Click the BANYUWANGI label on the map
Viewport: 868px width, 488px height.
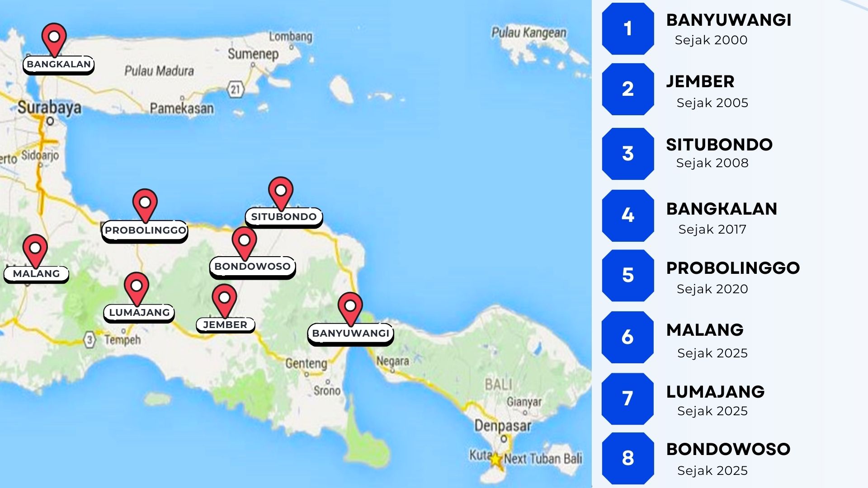352,333
